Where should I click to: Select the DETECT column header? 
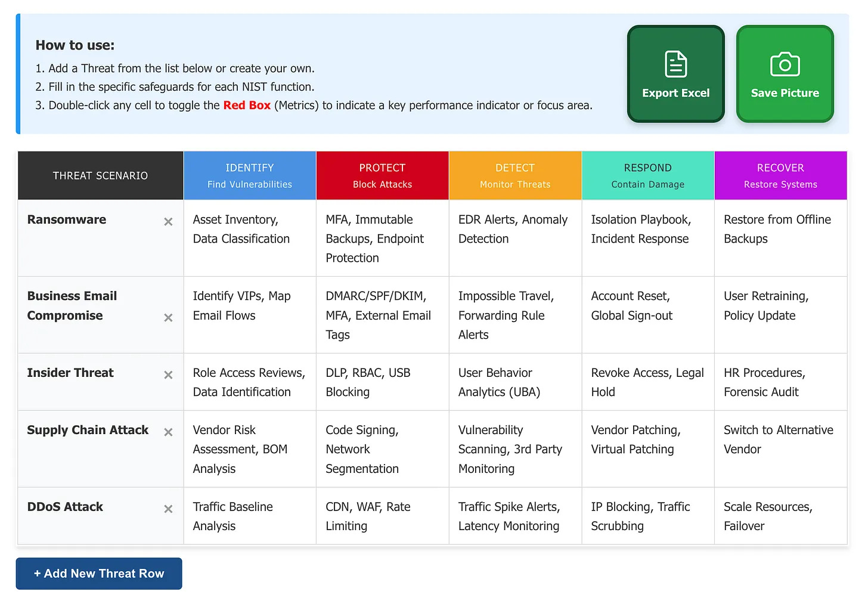515,175
